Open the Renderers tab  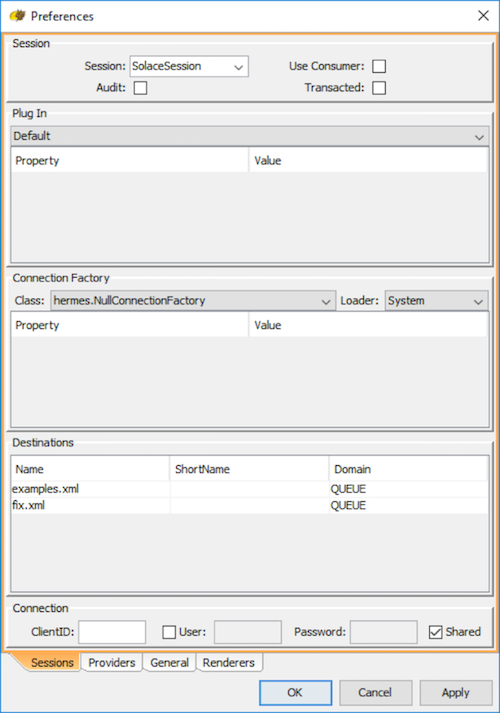(x=229, y=663)
